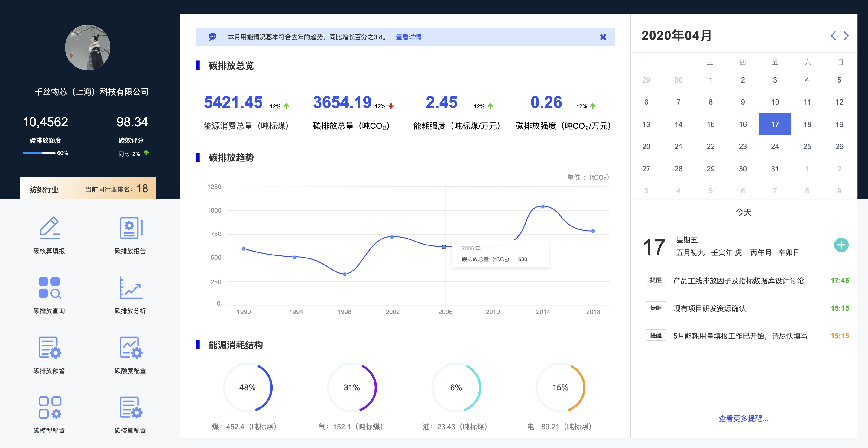Click the user avatar thumbnail

tap(88, 47)
